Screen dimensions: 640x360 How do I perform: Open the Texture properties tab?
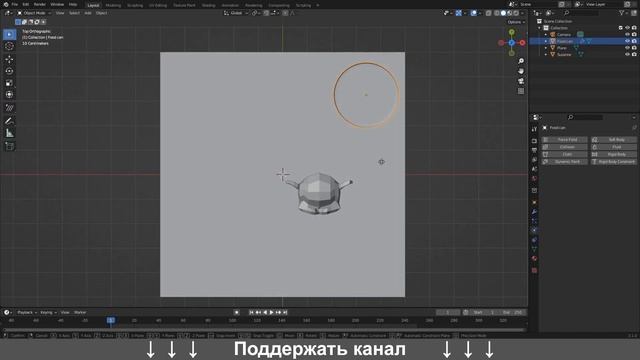point(534,270)
